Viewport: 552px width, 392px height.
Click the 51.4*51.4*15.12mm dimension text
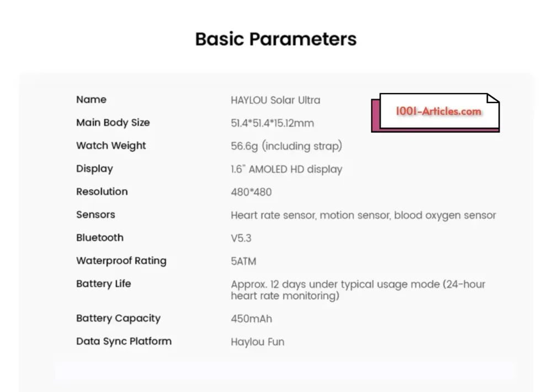273,123
